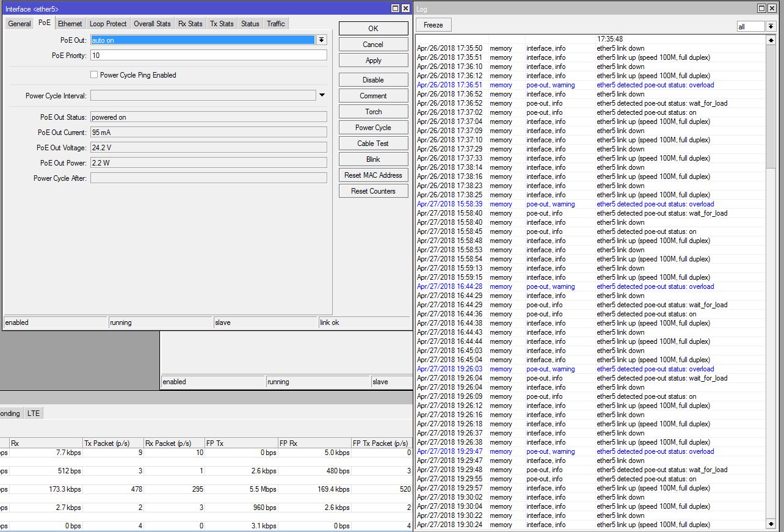Maximize the Log window
Screen dimensions: 784x532
pyautogui.click(x=762, y=9)
